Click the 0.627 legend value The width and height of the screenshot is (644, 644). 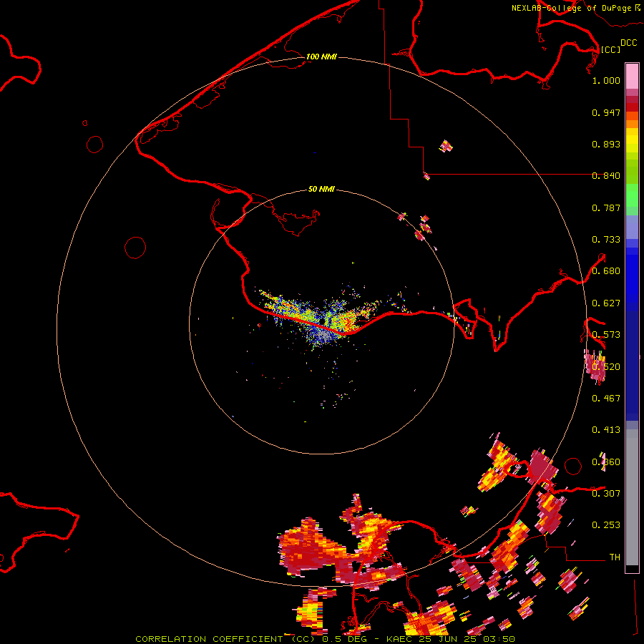(x=606, y=303)
